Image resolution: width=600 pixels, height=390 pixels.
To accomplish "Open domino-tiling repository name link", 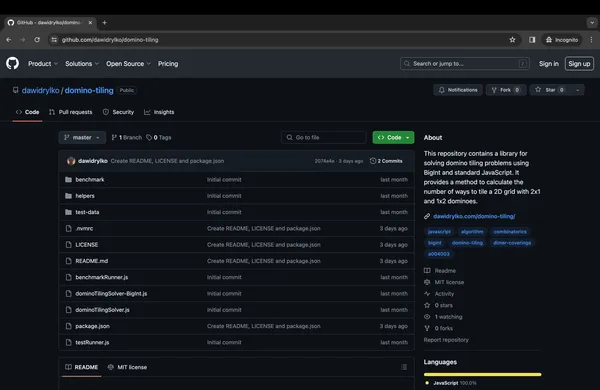I will [x=89, y=90].
